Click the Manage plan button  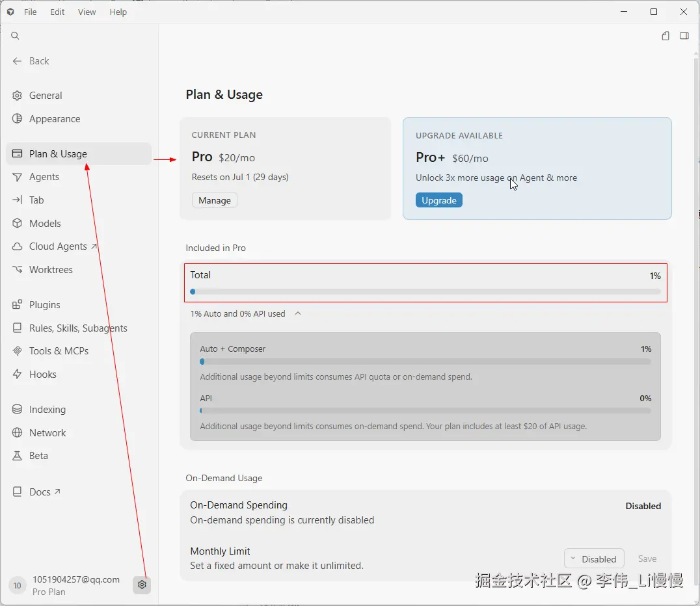click(x=215, y=200)
